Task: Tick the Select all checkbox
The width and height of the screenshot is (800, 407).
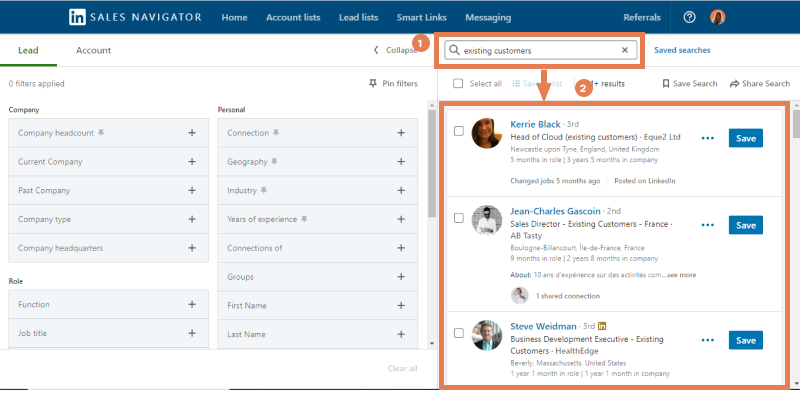Action: click(x=458, y=84)
